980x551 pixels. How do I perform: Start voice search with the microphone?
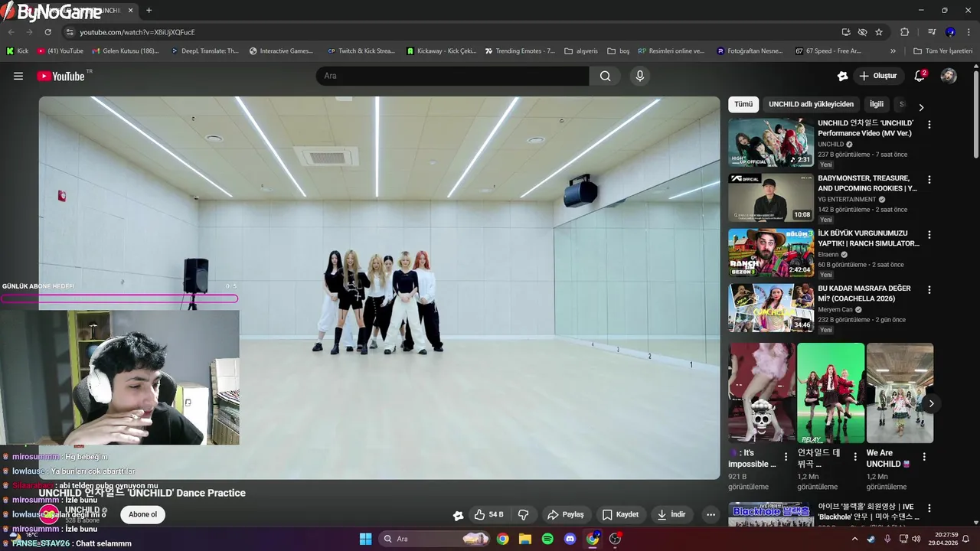(x=639, y=76)
